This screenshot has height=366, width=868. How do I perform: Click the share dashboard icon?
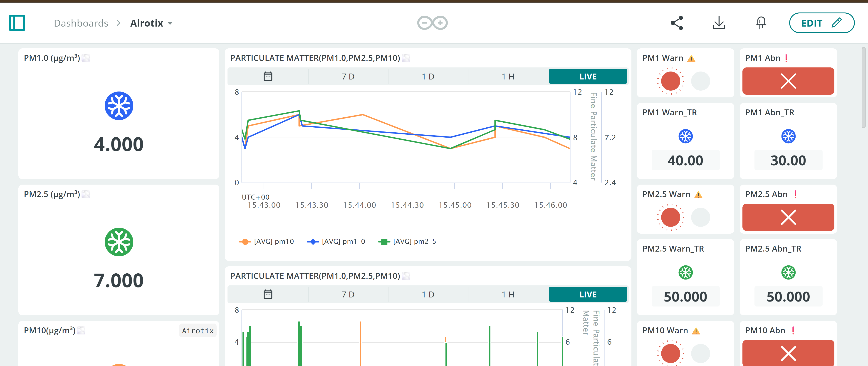coord(677,23)
